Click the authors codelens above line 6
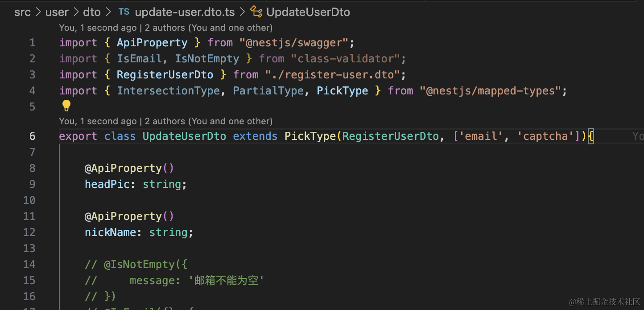644x310 pixels. (165, 121)
